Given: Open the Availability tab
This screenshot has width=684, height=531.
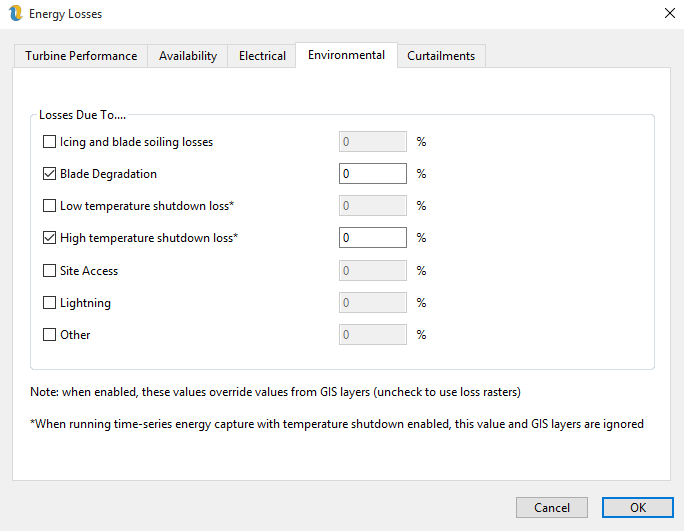Looking at the screenshot, I should [x=188, y=56].
